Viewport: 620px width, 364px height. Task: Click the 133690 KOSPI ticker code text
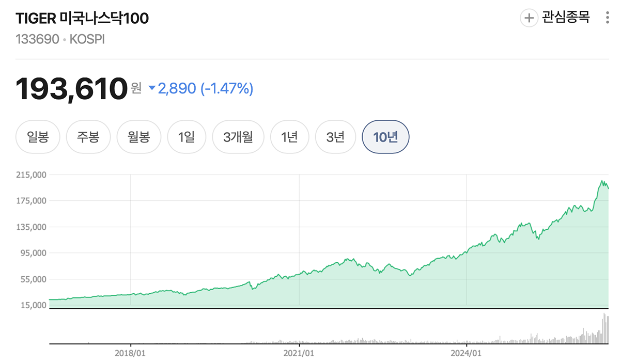(60, 40)
